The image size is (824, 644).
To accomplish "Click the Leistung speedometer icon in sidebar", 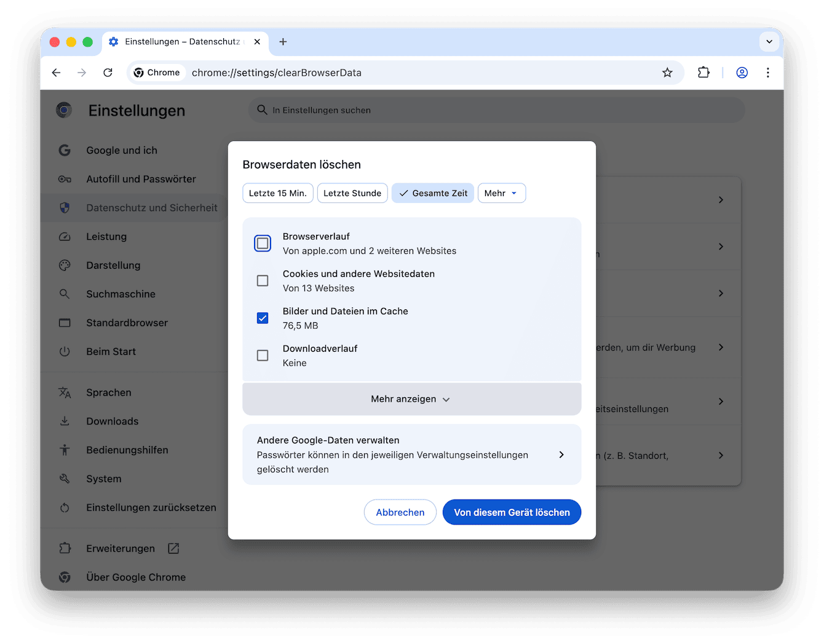I will point(65,237).
